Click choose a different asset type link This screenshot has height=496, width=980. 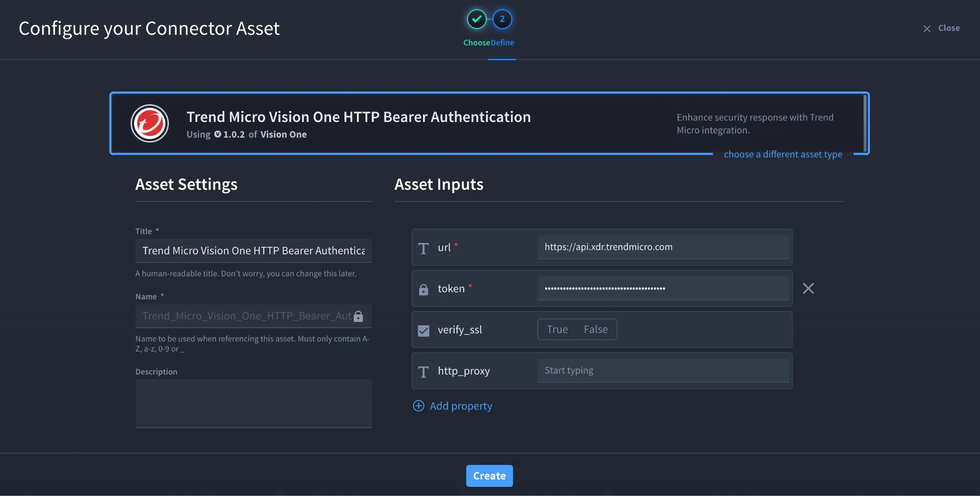(783, 154)
